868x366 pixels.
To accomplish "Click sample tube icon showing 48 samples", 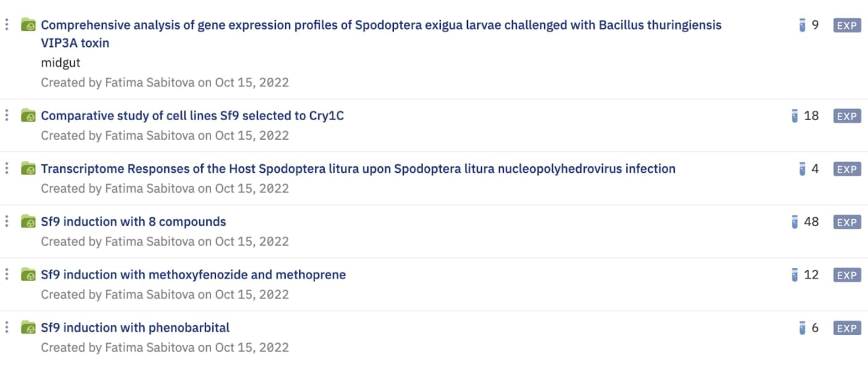I will point(795,222).
